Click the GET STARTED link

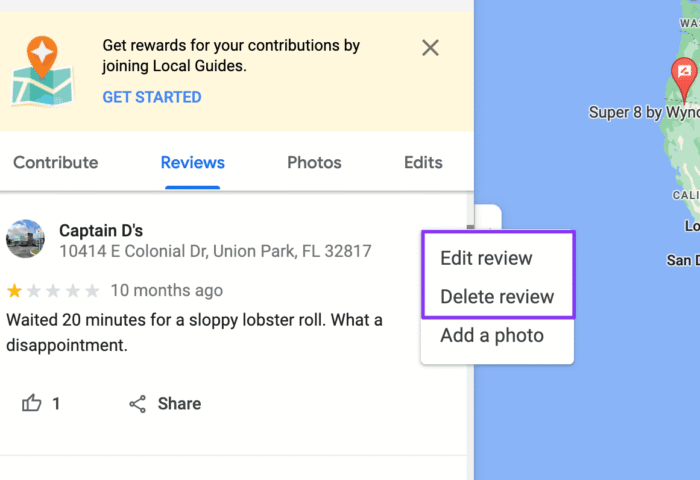pyautogui.click(x=152, y=97)
